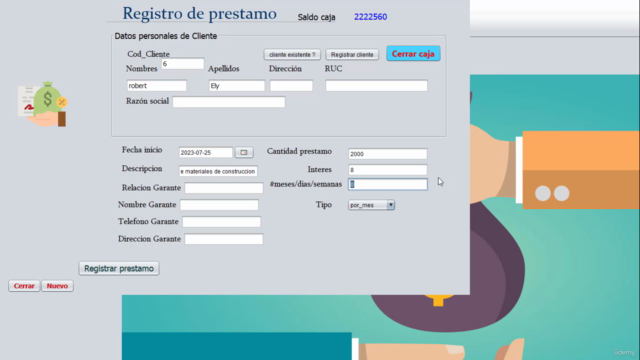Click the 'Saldo caja' label

316,17
